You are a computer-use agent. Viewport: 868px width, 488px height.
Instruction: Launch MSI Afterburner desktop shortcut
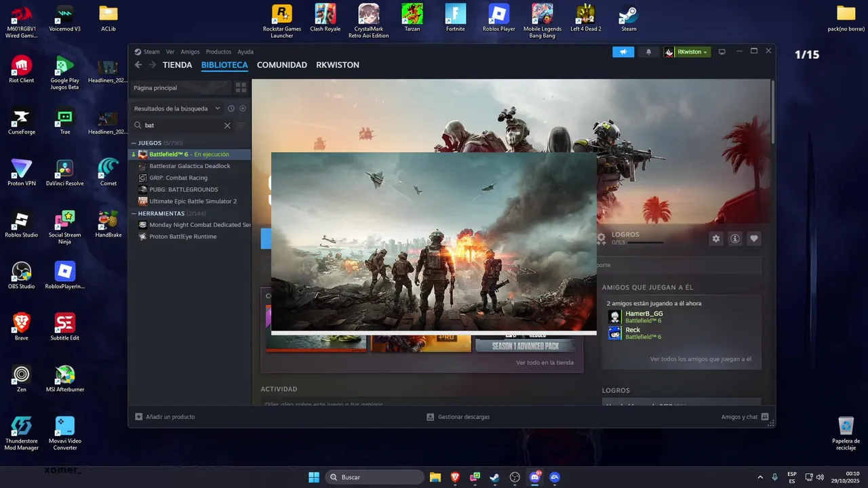[65, 379]
